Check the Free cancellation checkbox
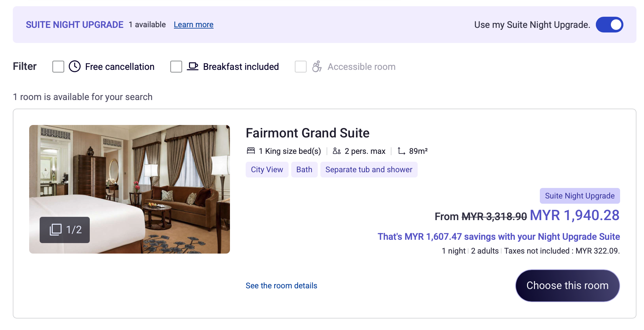This screenshot has height=330, width=644. (x=58, y=67)
